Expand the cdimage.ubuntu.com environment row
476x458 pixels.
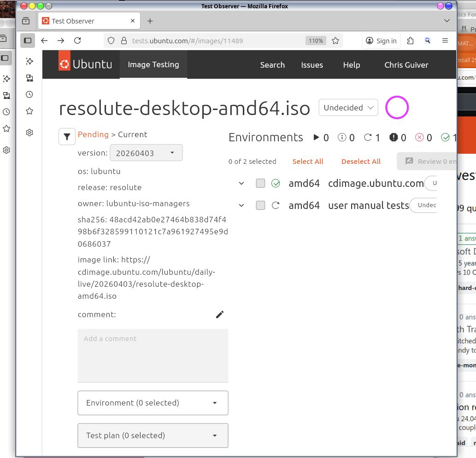coord(241,183)
